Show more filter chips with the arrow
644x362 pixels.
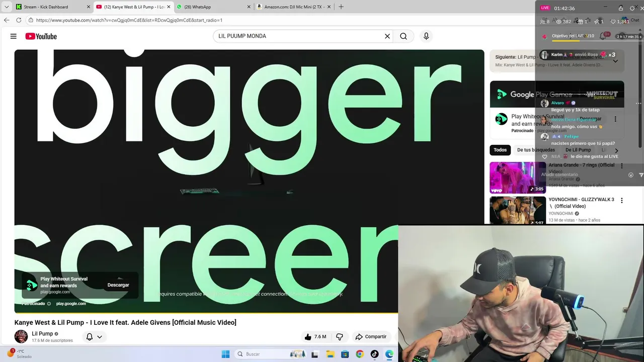(617, 150)
